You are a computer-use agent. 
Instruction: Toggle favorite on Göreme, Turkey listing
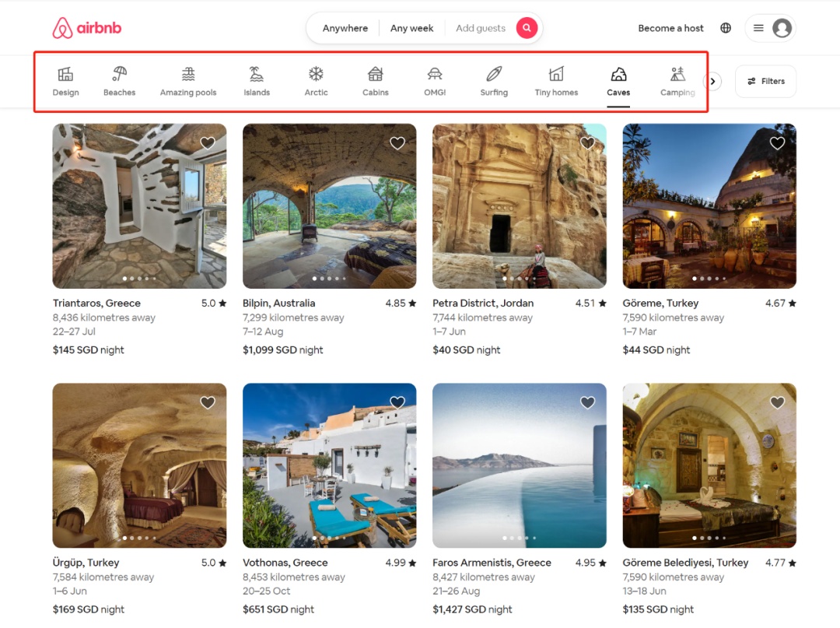click(777, 143)
